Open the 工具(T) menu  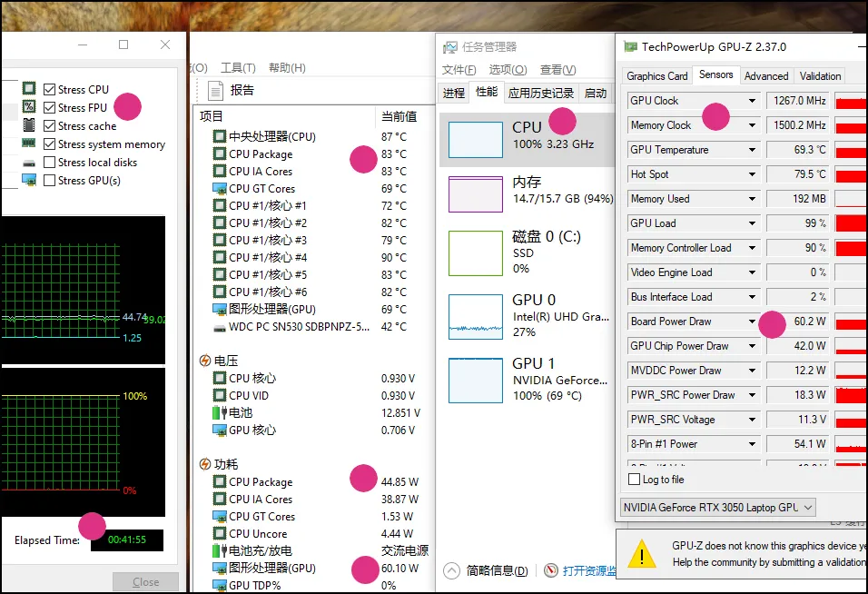point(238,67)
